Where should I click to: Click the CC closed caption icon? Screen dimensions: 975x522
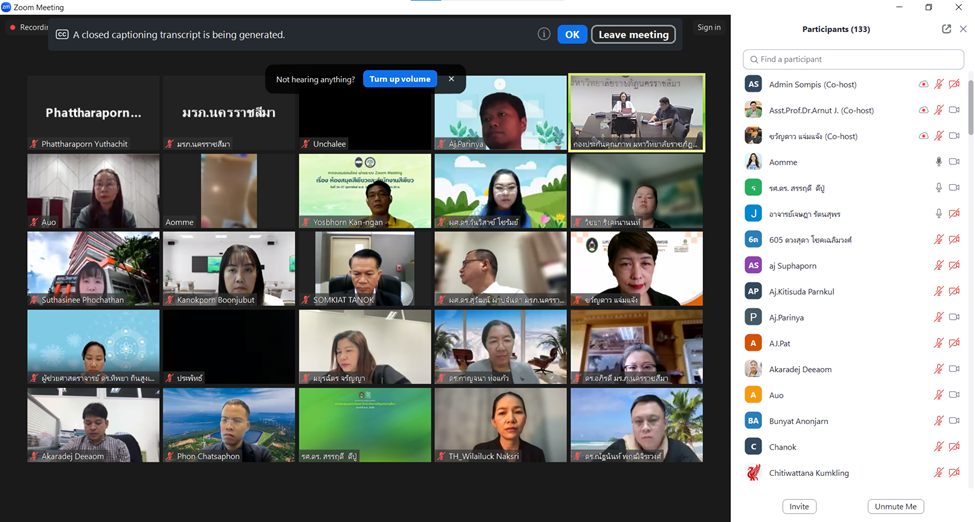pos(62,34)
